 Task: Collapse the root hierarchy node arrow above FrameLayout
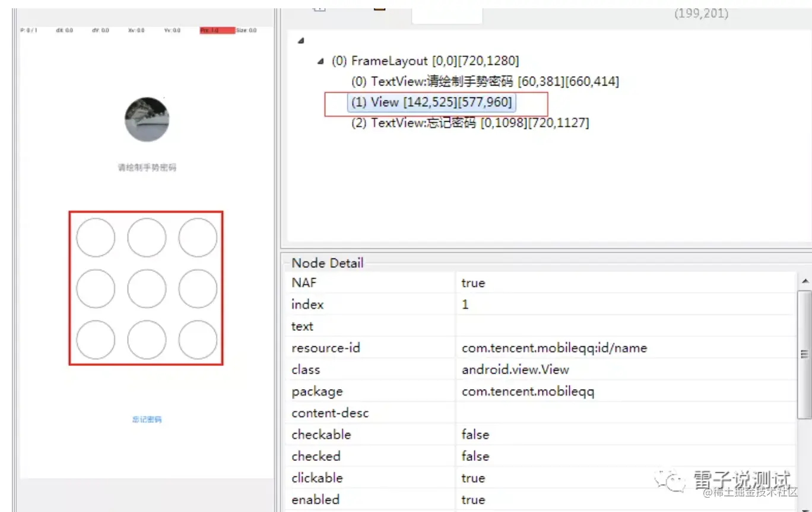tap(301, 40)
